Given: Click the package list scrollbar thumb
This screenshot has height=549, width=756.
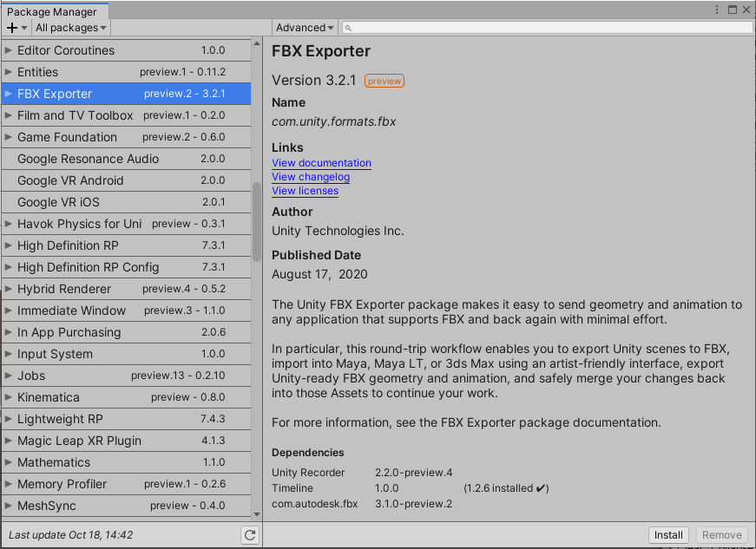Looking at the screenshot, I should tap(257, 221).
